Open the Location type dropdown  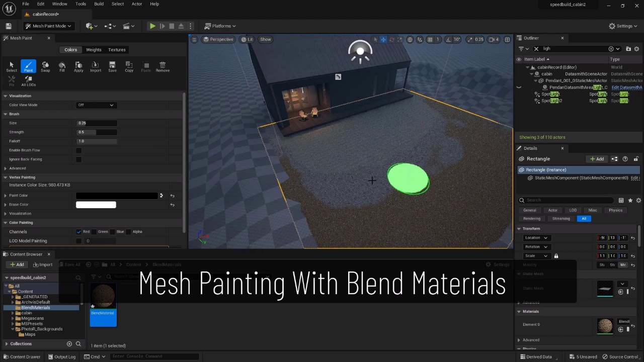tap(536, 238)
